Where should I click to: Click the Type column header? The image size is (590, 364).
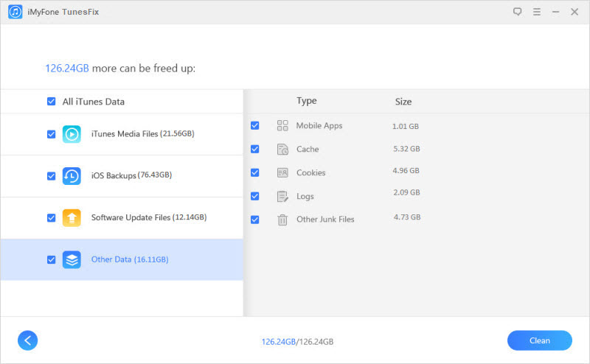click(306, 101)
